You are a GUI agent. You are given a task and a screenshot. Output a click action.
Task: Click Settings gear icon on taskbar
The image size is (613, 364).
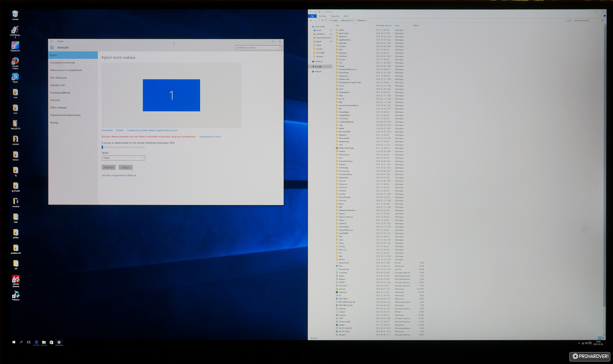(x=59, y=342)
